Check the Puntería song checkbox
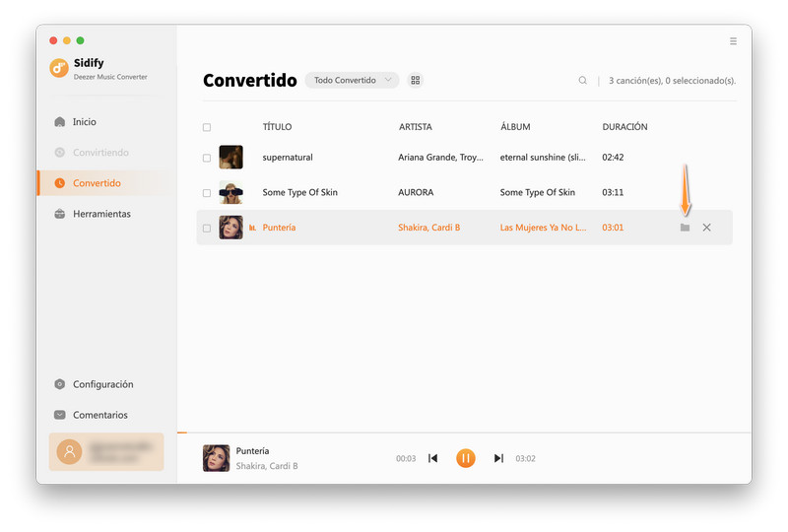The image size is (788, 532). coord(207,229)
